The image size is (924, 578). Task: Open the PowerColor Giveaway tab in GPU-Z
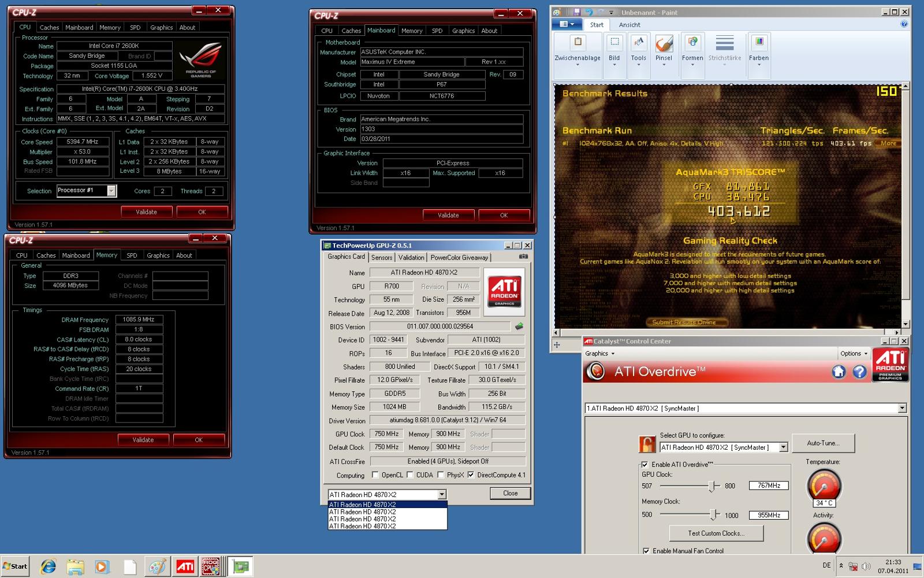(x=459, y=257)
